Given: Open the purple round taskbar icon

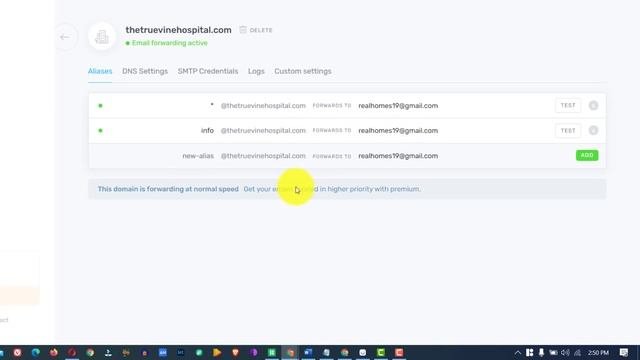Looking at the screenshot, I should tap(253, 352).
